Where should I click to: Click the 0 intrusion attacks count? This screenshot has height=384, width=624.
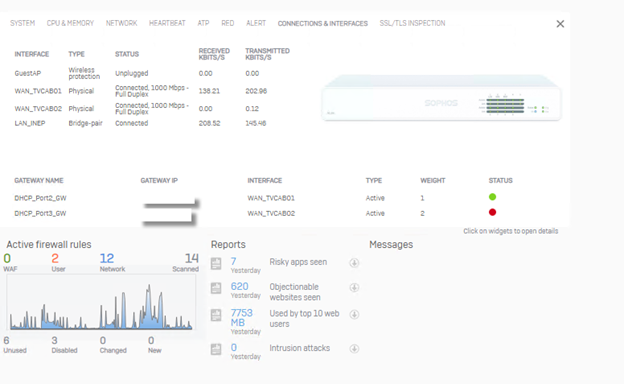[x=234, y=347]
